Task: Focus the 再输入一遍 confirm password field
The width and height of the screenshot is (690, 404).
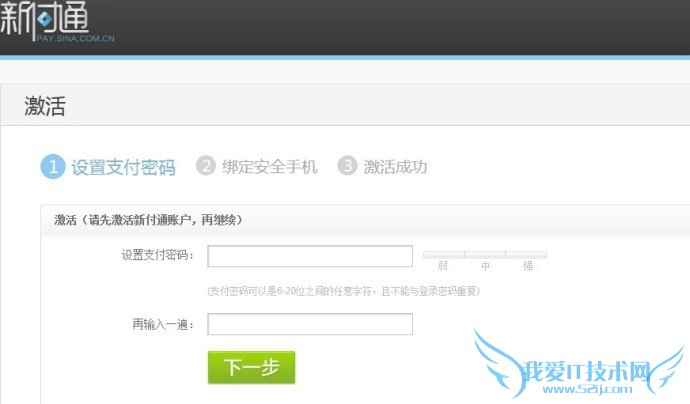Action: pos(310,324)
